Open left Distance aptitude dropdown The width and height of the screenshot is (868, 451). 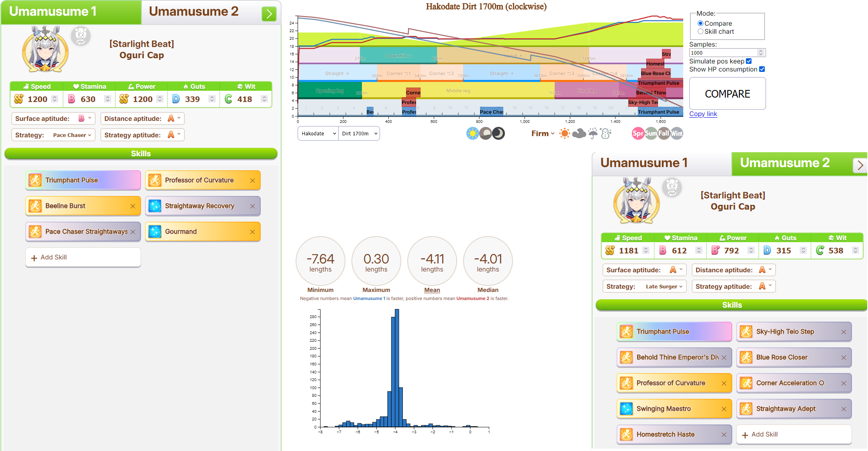pos(142,118)
